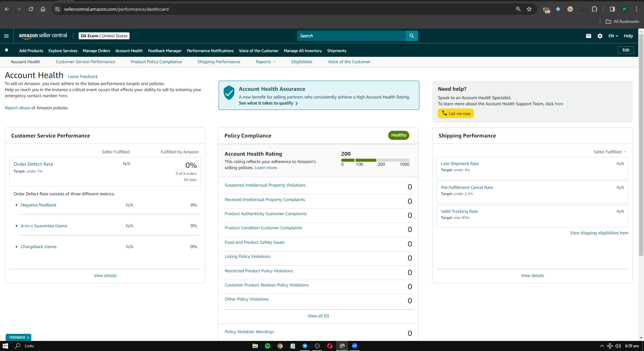The image size is (644, 351).
Task: Open Add Products in navigation
Action: (x=31, y=51)
